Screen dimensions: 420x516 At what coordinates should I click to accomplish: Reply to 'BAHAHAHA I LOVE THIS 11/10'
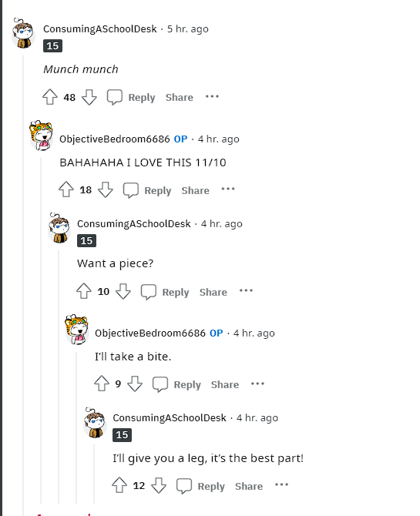coord(158,190)
